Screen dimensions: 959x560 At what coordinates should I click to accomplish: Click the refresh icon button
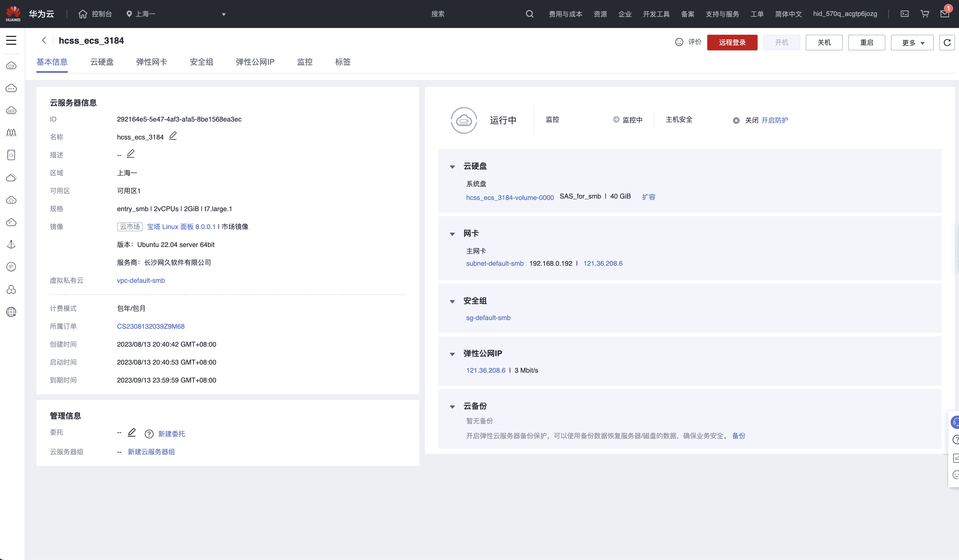point(947,42)
